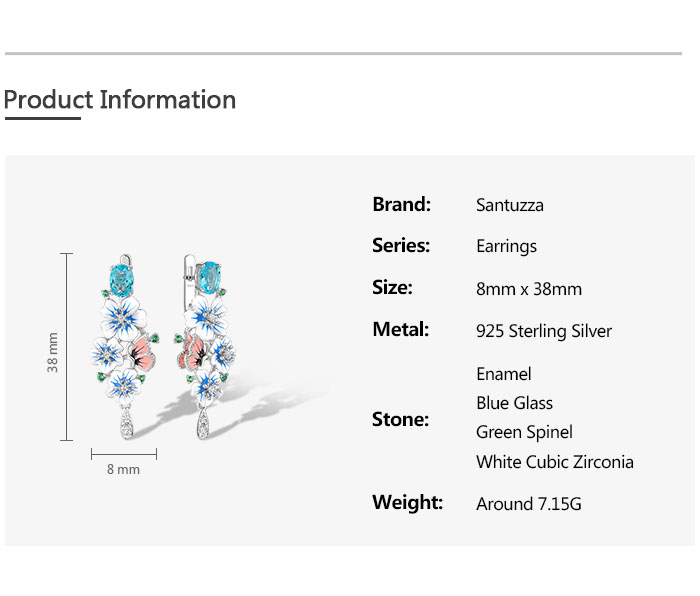Click the blue oval stone on left earring
Image resolution: width=700 pixels, height=596 pixels.
(x=121, y=280)
